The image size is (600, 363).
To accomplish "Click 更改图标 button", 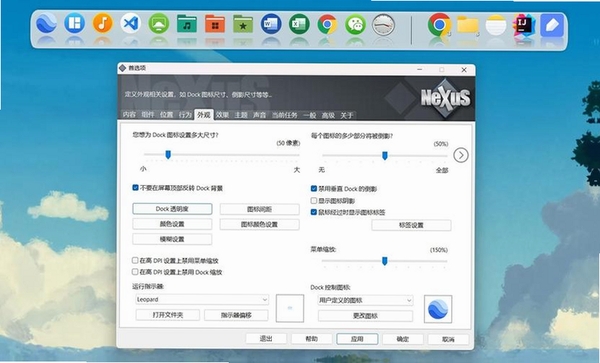I will (365, 316).
